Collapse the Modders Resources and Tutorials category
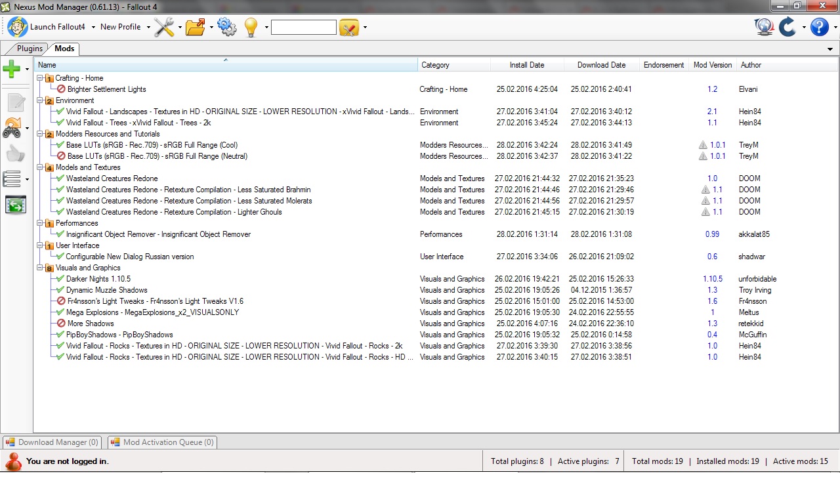Image resolution: width=840 pixels, height=504 pixels. click(40, 134)
